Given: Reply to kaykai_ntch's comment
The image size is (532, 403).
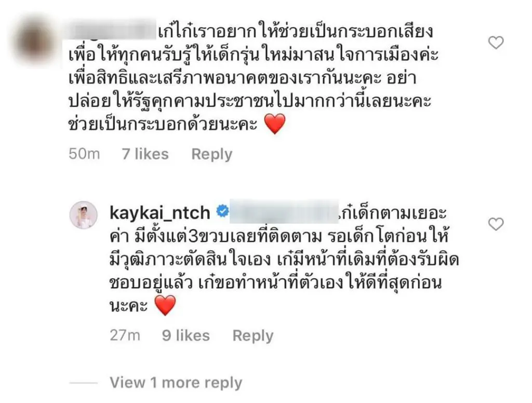Looking at the screenshot, I should (253, 336).
